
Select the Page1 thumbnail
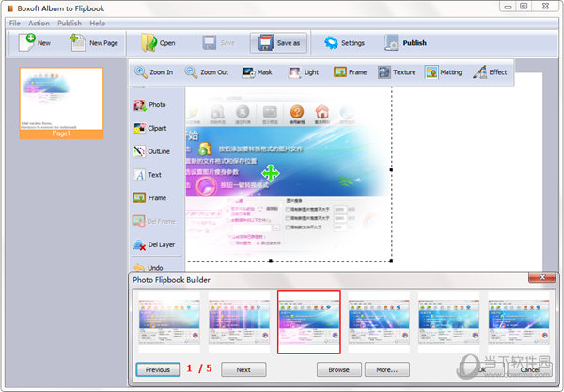click(x=61, y=102)
